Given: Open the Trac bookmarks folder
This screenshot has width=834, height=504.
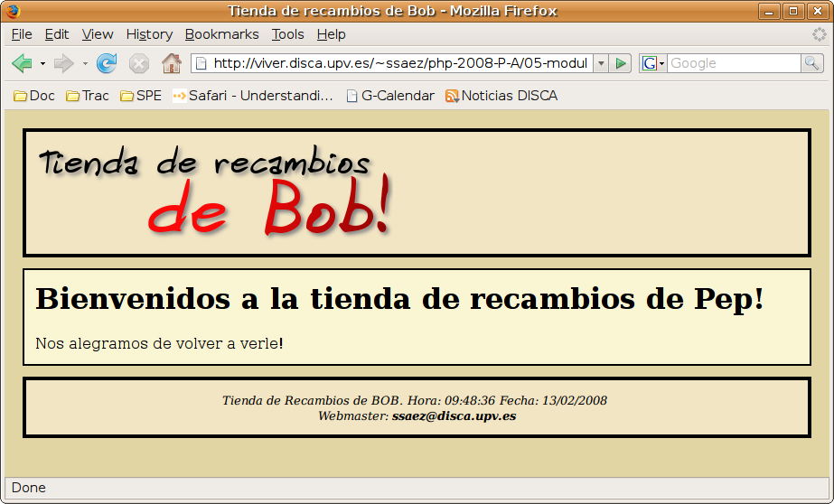Looking at the screenshot, I should click(x=88, y=96).
